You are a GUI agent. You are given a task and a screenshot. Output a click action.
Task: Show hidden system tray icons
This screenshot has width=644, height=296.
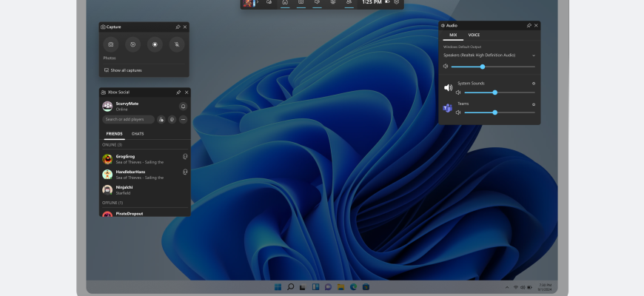[x=507, y=287]
